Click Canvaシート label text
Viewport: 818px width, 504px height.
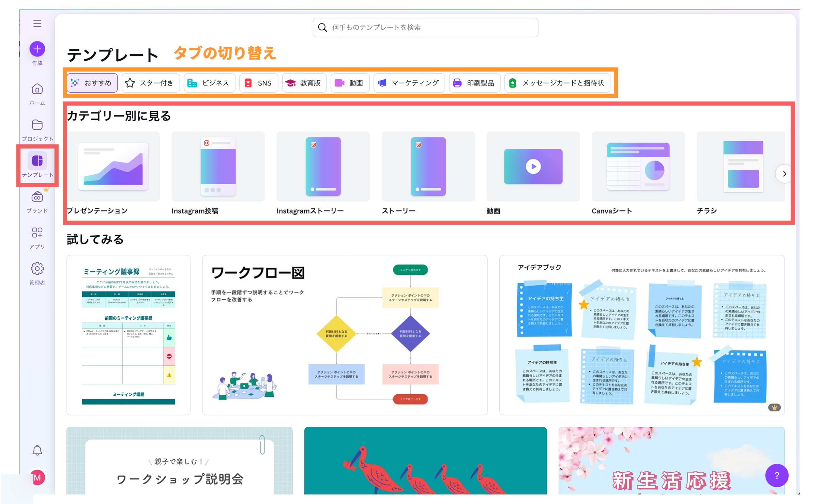coord(612,211)
